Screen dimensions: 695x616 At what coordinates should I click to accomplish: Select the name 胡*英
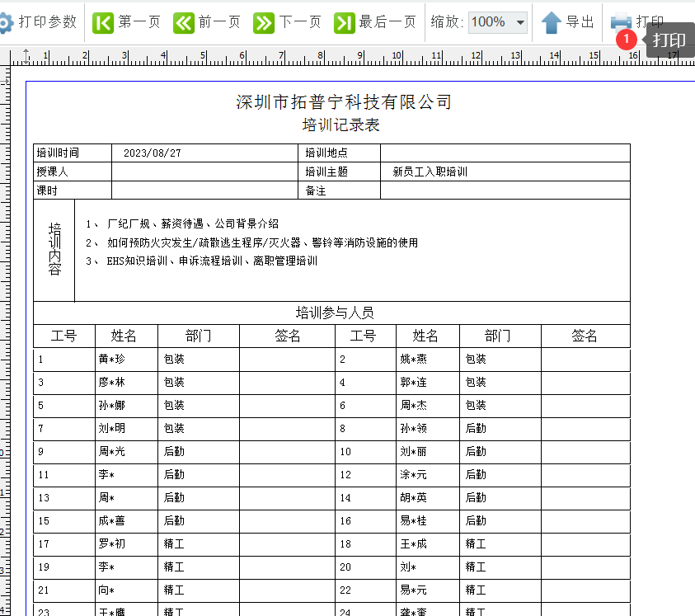[414, 497]
